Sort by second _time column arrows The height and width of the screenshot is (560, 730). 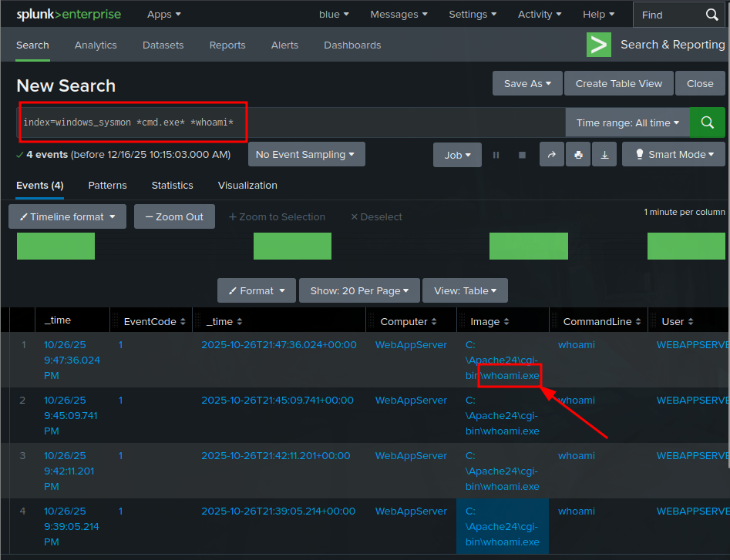[239, 321]
